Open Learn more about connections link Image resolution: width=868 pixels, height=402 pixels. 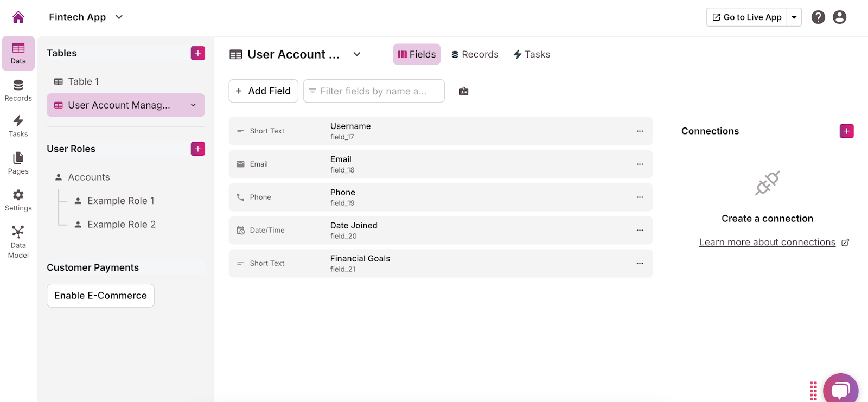tap(767, 243)
